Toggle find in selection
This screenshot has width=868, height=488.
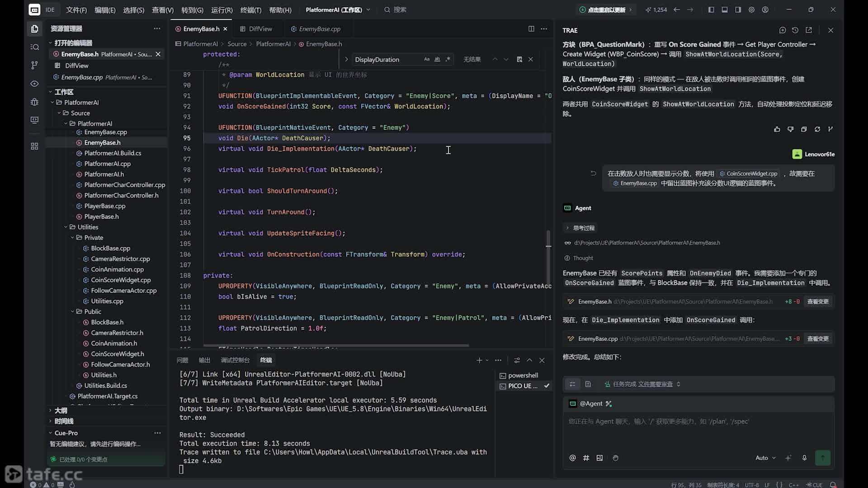tap(519, 59)
